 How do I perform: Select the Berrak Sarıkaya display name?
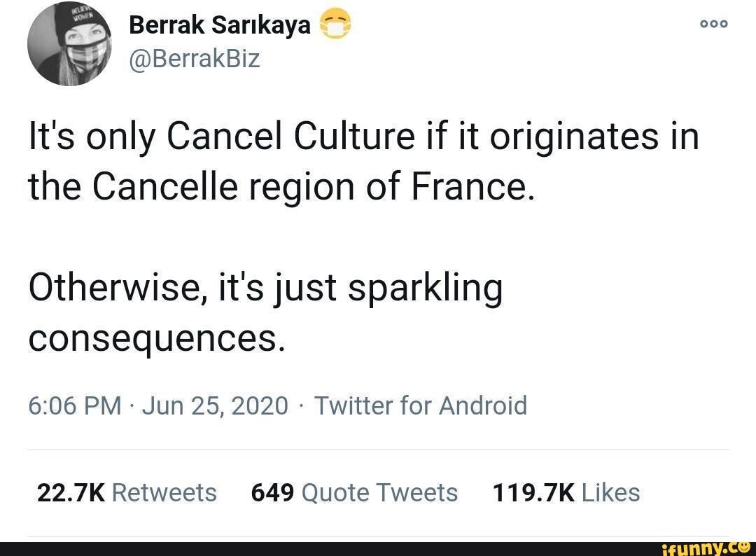pos(220,23)
